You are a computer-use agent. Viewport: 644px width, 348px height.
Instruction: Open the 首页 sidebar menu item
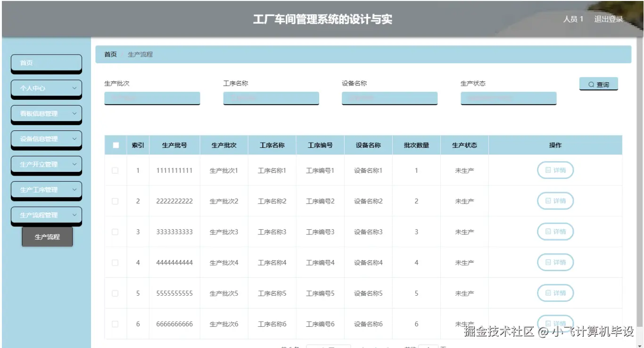point(46,63)
